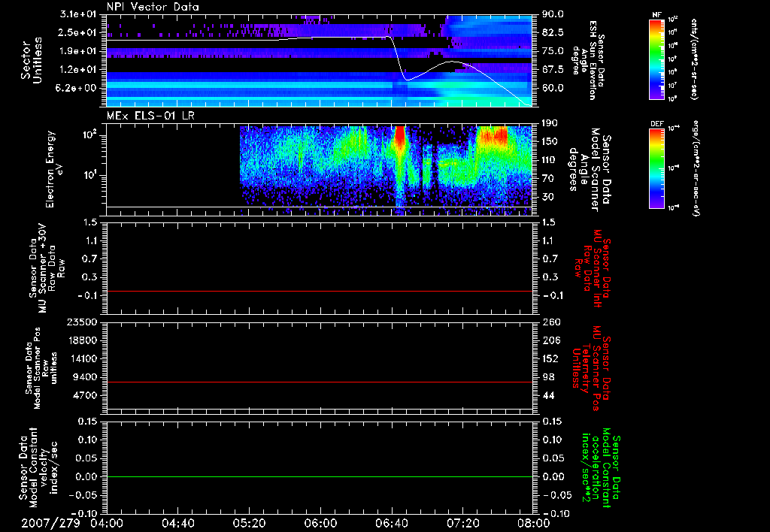The image size is (770, 532).
Task: Click the NF flux color bar
Action: coord(656,59)
